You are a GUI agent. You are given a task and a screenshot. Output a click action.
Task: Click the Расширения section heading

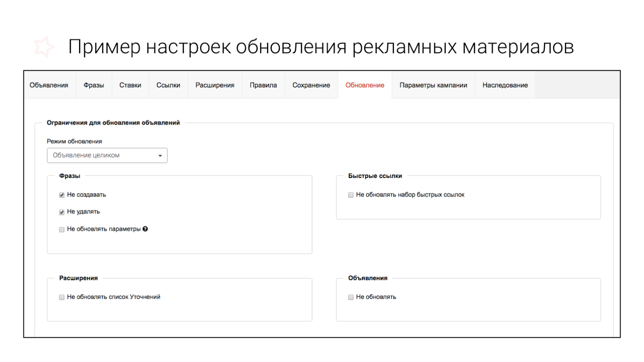[x=79, y=278]
